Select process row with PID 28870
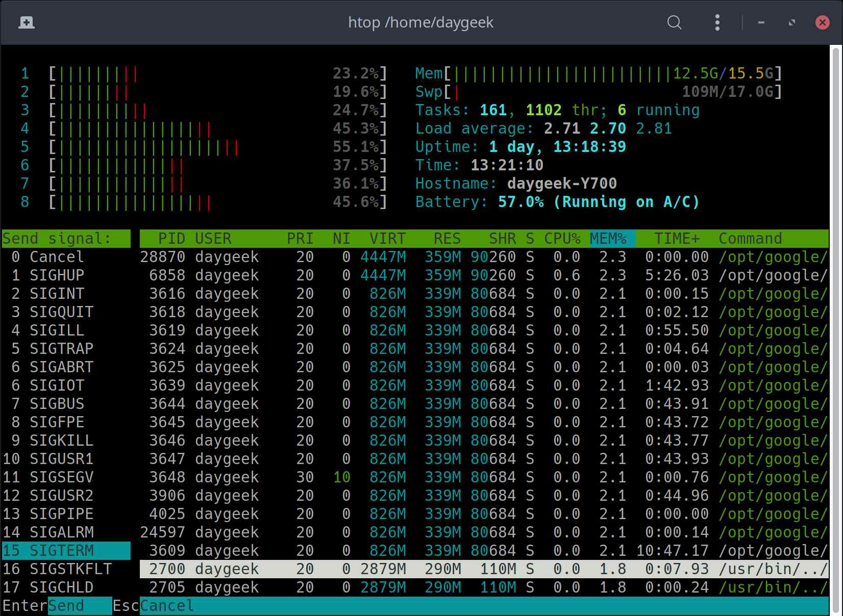Screen dimensions: 843x616 [484, 257]
